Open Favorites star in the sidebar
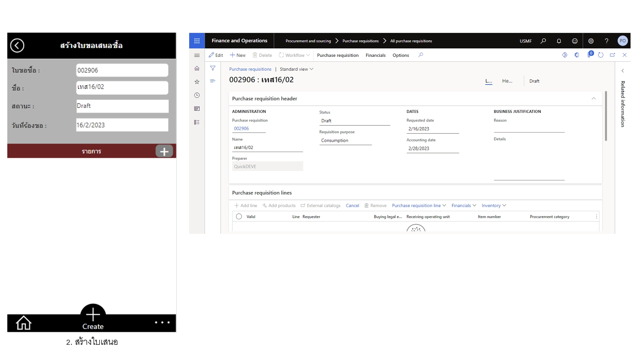This screenshot has height=364, width=639. (x=197, y=82)
